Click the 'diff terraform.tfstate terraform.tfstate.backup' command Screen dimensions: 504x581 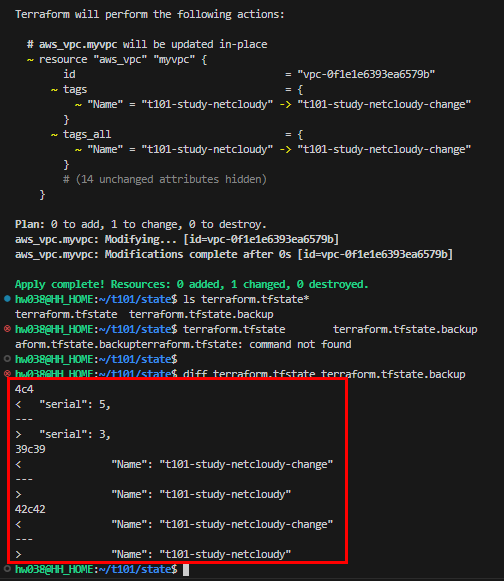coord(324,374)
